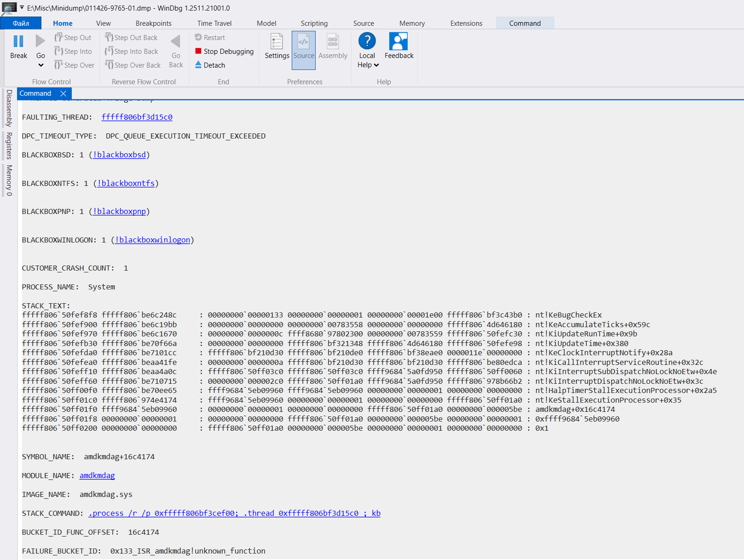Click Step Out in Flow Control

pos(73,38)
